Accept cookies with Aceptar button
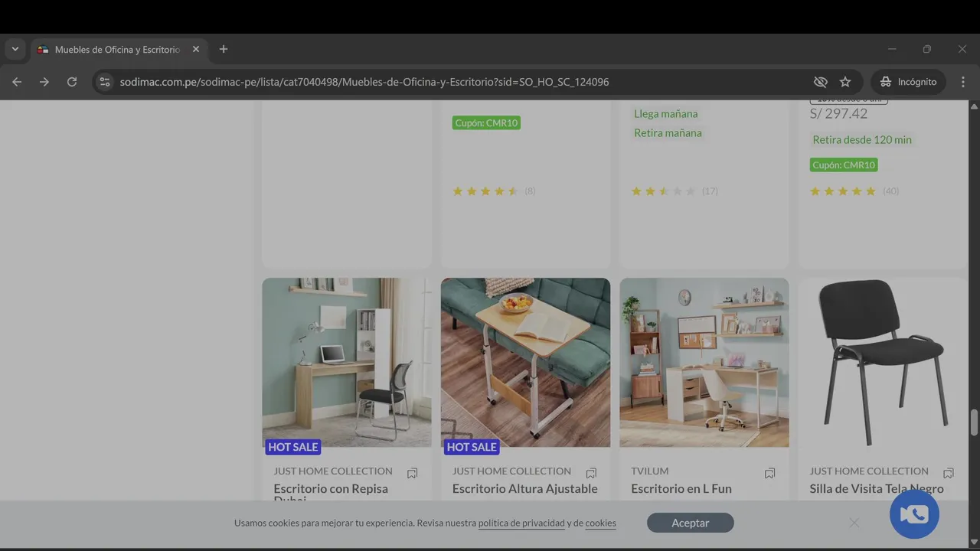Viewport: 980px width, 551px height. [x=691, y=523]
